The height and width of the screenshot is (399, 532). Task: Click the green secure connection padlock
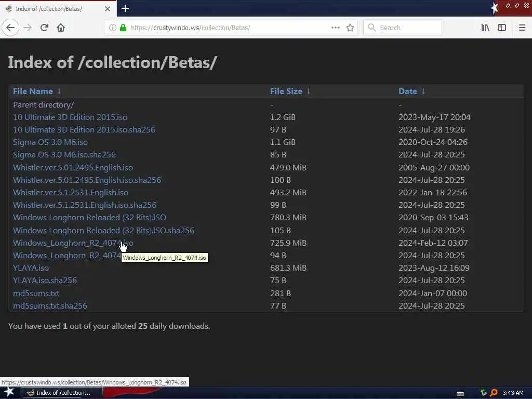(x=123, y=28)
